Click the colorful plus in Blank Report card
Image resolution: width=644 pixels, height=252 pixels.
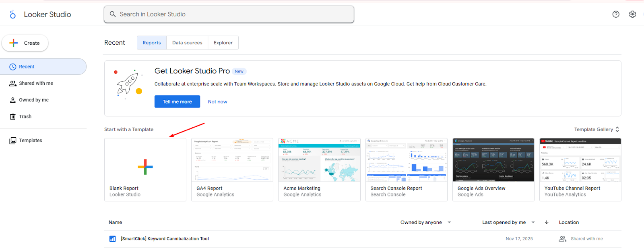[x=145, y=167]
